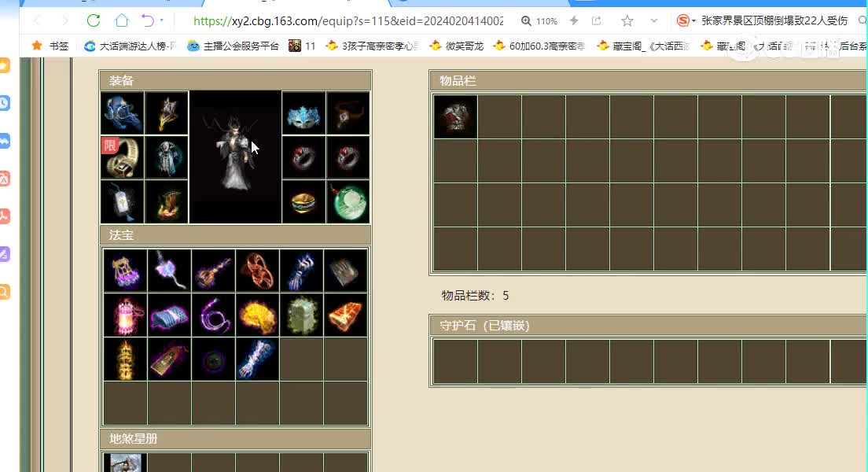This screenshot has height=472, width=868.
Task: Open the 大话端游达人榜 bookmark
Action: click(130, 46)
